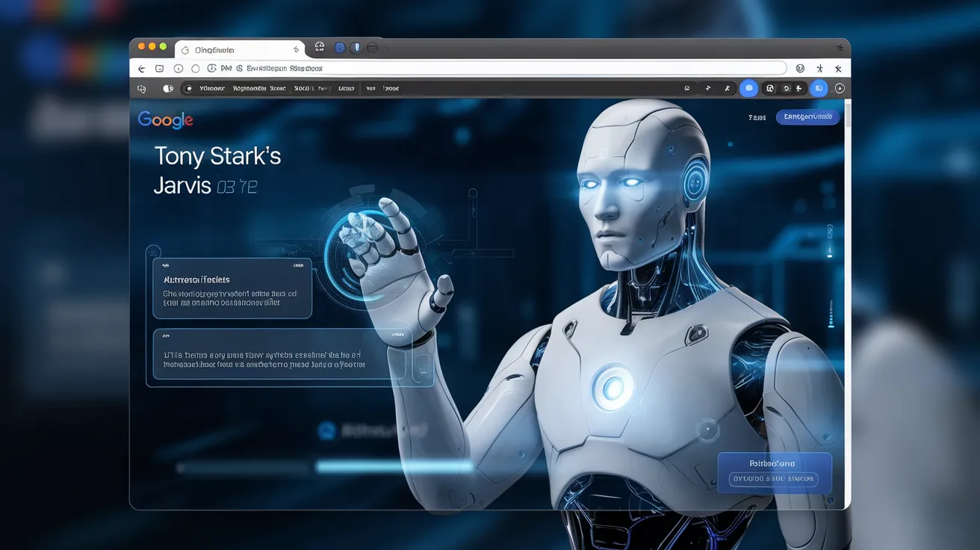
Task: Click the blue circular icon in the tab strip
Action: [340, 48]
